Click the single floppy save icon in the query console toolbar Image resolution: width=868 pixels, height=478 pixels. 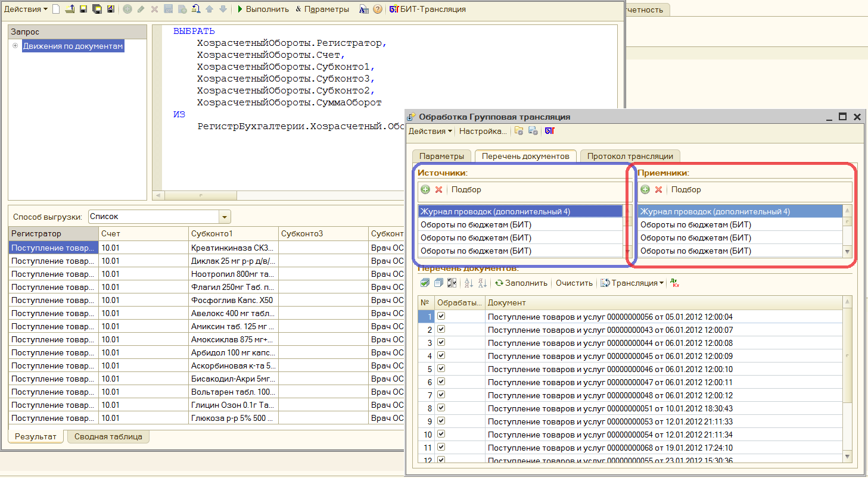pyautogui.click(x=83, y=9)
